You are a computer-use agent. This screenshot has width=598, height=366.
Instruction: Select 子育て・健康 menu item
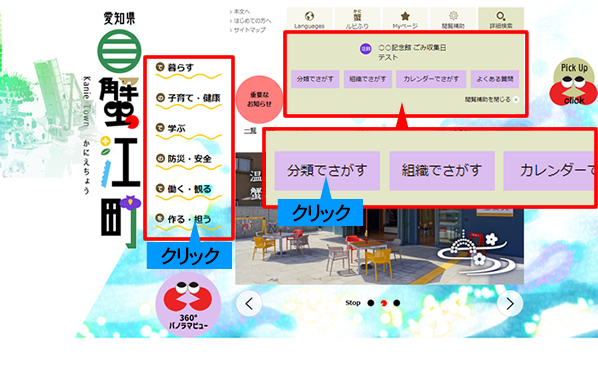pyautogui.click(x=188, y=100)
